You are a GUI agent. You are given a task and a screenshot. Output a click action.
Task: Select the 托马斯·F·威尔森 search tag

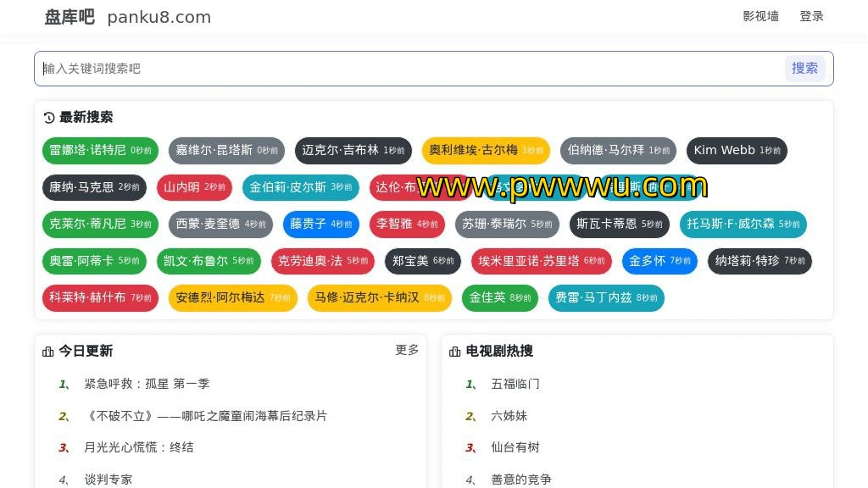click(743, 224)
